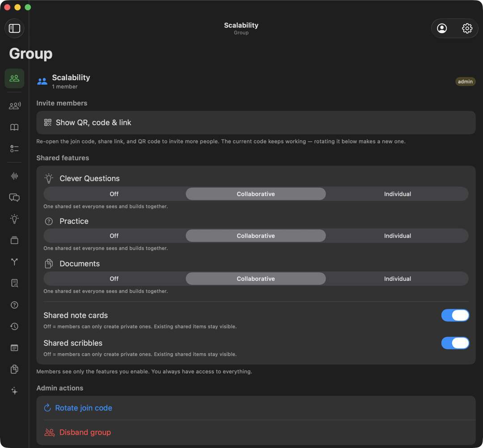This screenshot has height=448, width=483.
Task: Open the people speaking sidebar icon
Action: [x=14, y=106]
